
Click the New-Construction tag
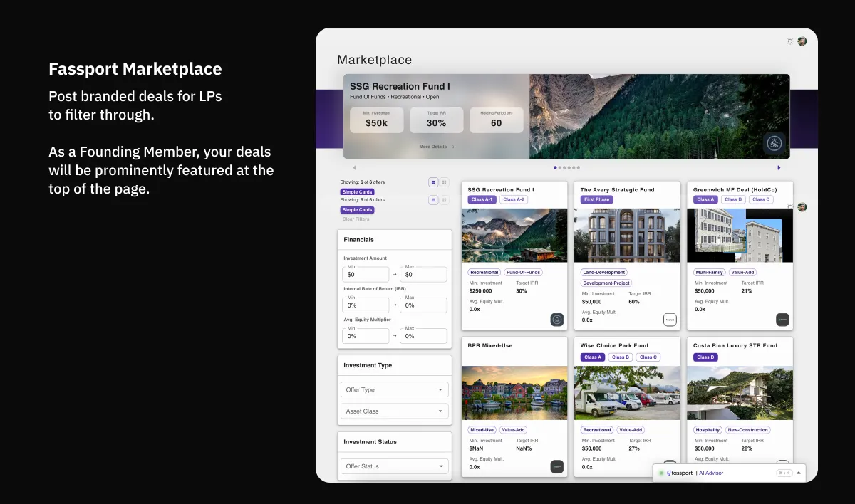pyautogui.click(x=748, y=430)
